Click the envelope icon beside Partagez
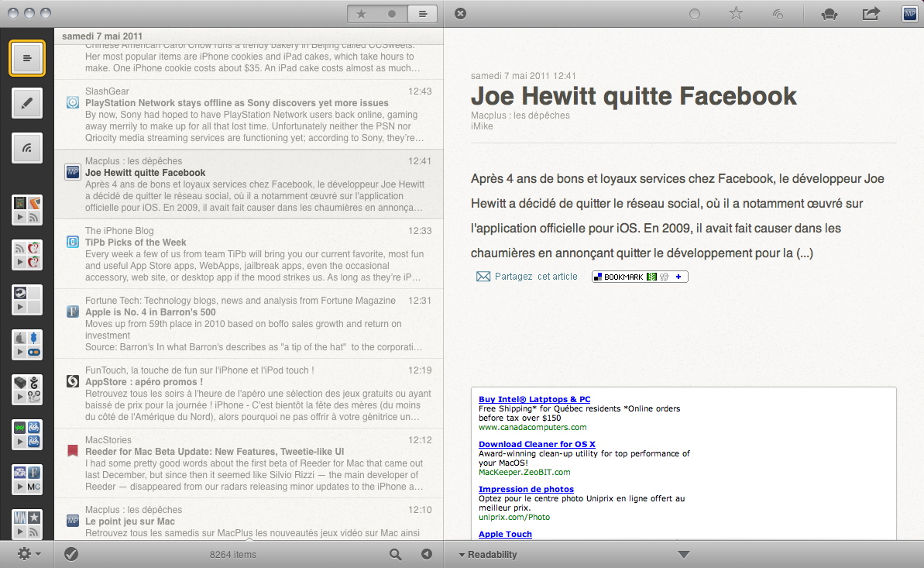The width and height of the screenshot is (924, 568). click(x=483, y=276)
